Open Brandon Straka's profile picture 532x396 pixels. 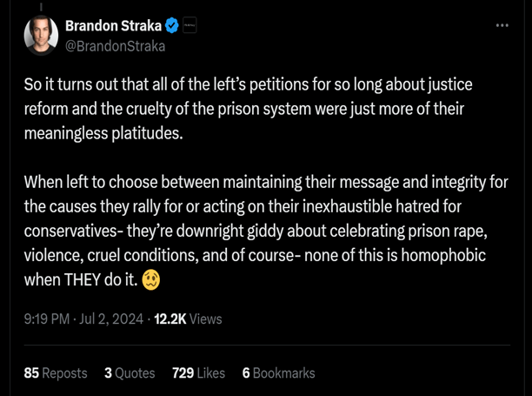coord(41,35)
